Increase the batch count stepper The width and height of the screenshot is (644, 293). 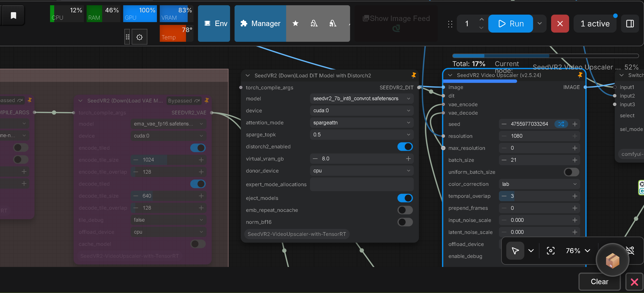pyautogui.click(x=481, y=19)
